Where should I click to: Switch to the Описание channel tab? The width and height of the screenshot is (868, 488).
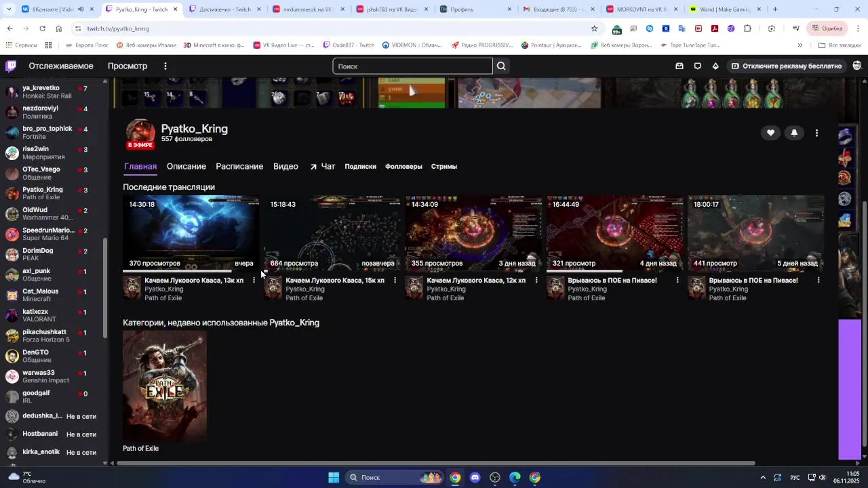point(186,166)
